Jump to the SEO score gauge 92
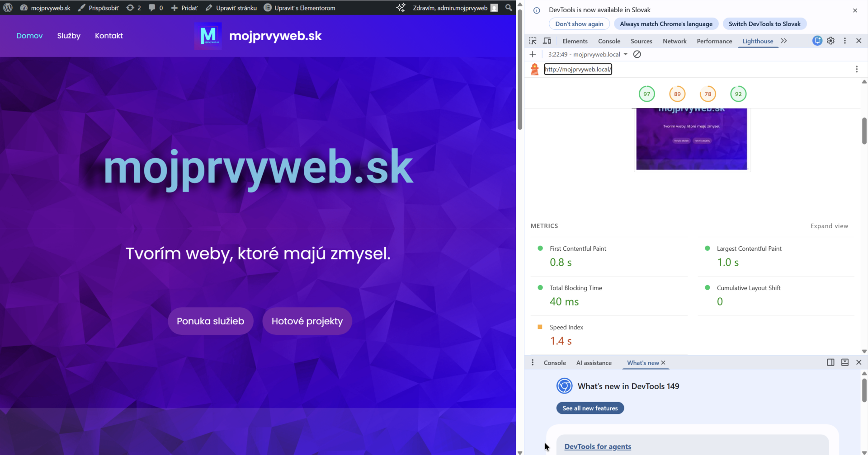 point(738,94)
